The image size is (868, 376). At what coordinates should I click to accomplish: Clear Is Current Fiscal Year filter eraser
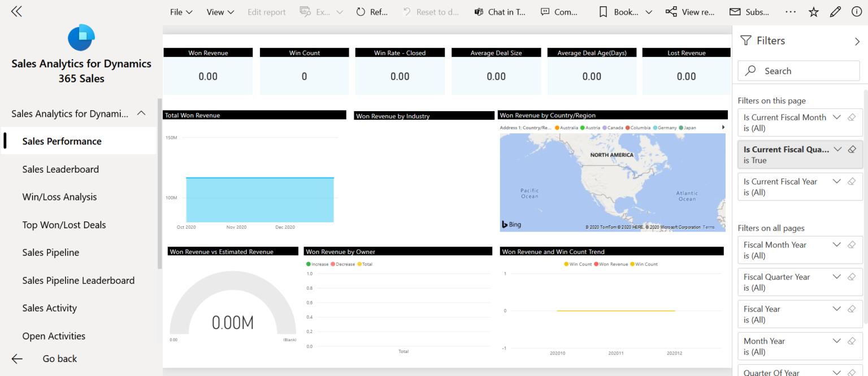click(x=852, y=182)
